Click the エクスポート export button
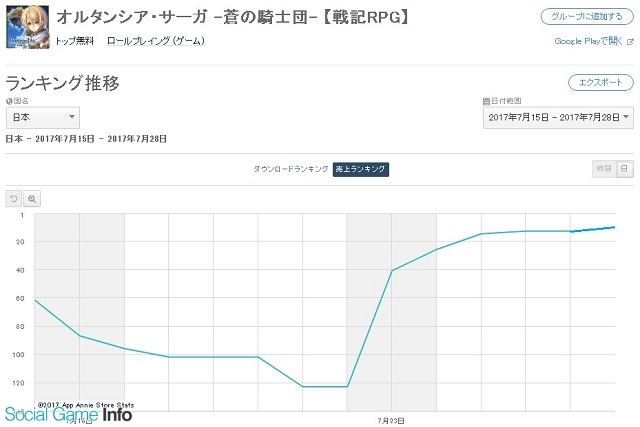 601,82
